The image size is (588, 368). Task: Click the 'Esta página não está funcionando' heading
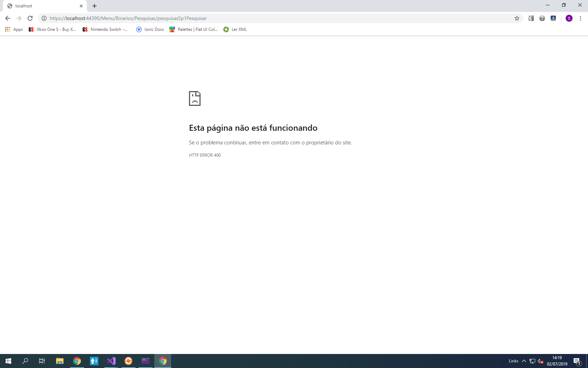click(x=253, y=128)
